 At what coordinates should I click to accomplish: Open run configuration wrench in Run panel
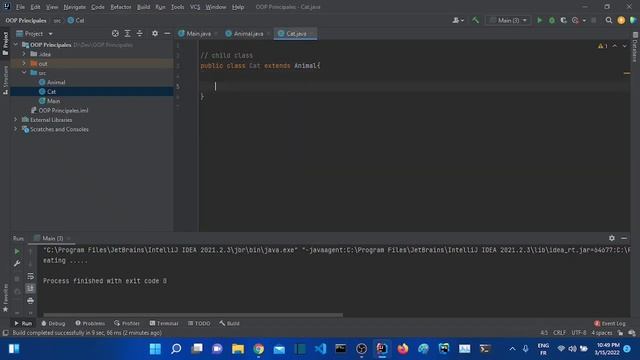tap(17, 264)
